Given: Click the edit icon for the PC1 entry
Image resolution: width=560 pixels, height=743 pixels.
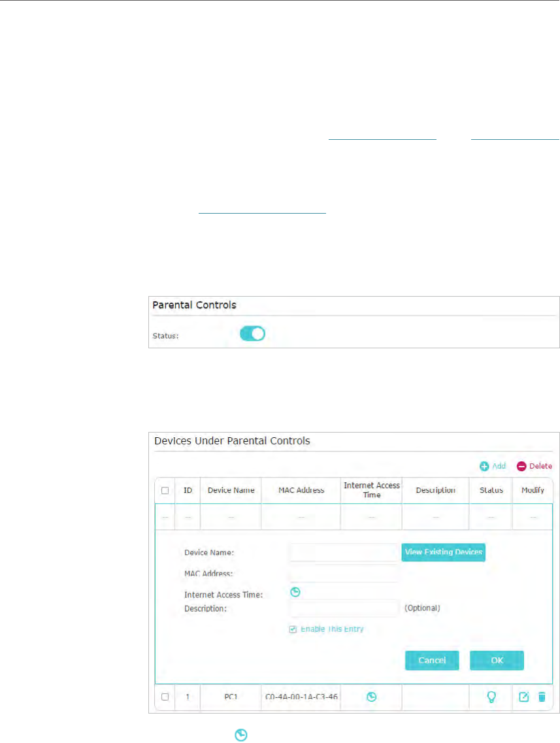Looking at the screenshot, I should [x=523, y=697].
